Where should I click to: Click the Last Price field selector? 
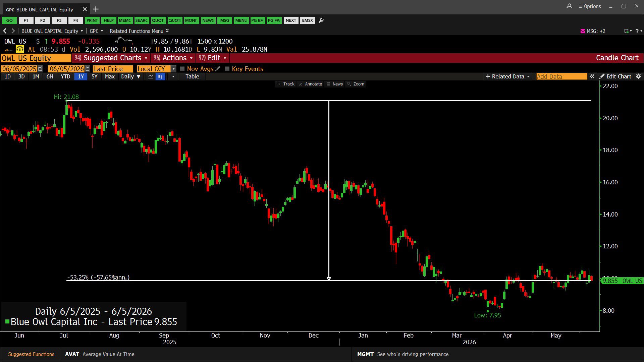[x=113, y=69]
